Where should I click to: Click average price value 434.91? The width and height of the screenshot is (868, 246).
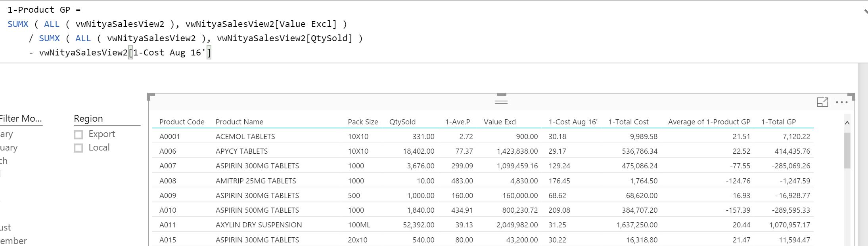[462, 210]
